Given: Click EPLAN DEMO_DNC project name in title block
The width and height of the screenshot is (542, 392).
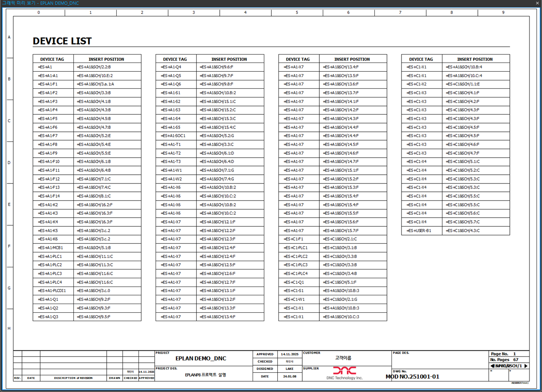Looking at the screenshot, I should [201, 358].
